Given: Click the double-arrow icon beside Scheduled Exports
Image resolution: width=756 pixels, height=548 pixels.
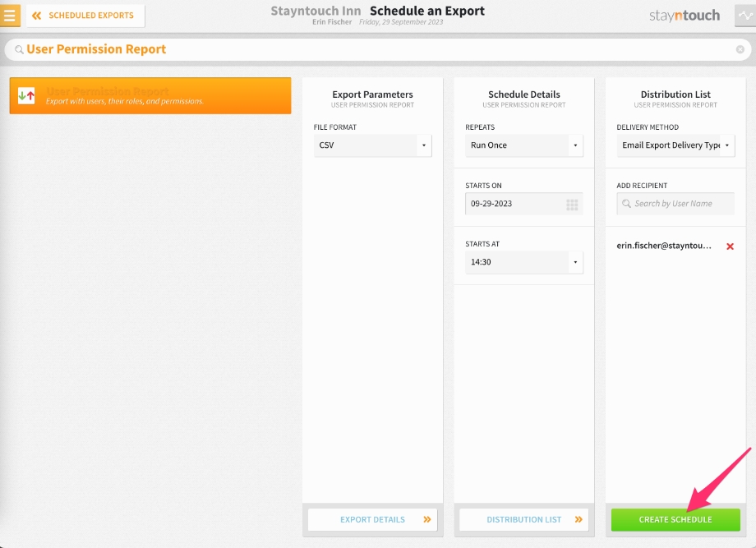Looking at the screenshot, I should pos(37,16).
